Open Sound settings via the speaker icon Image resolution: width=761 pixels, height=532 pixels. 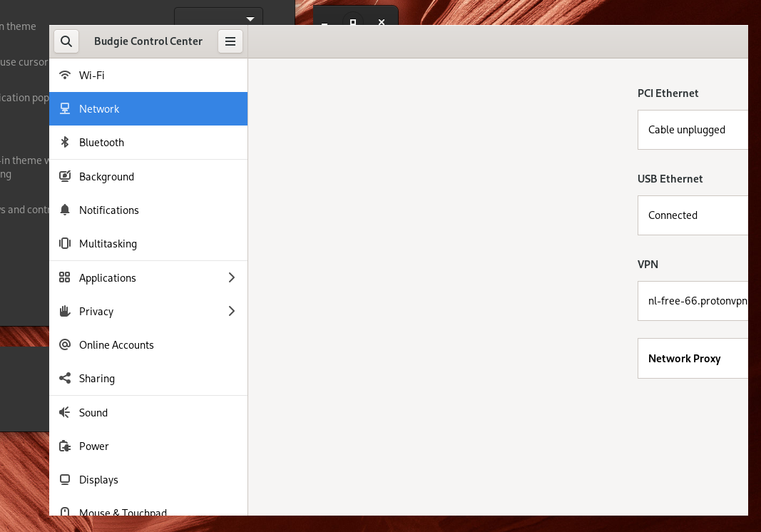pos(65,412)
